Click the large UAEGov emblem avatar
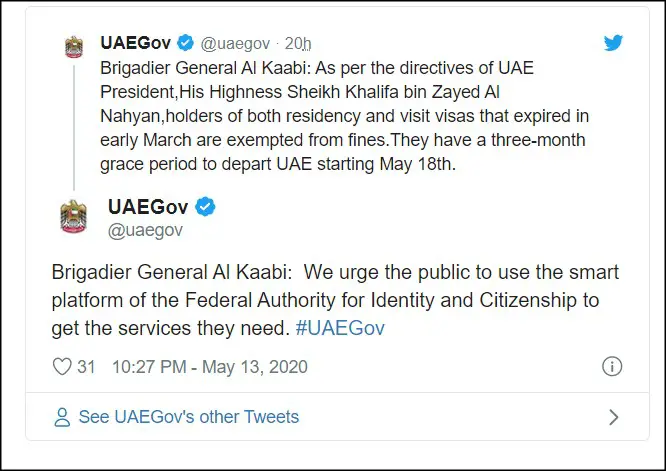Screen dimensions: 666x471 click(73, 217)
